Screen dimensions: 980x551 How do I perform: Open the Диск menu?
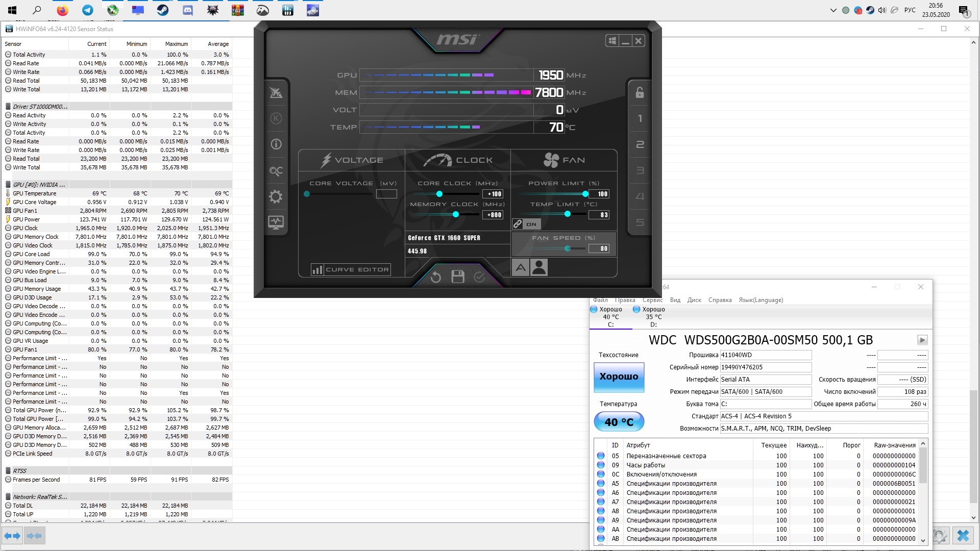(694, 300)
